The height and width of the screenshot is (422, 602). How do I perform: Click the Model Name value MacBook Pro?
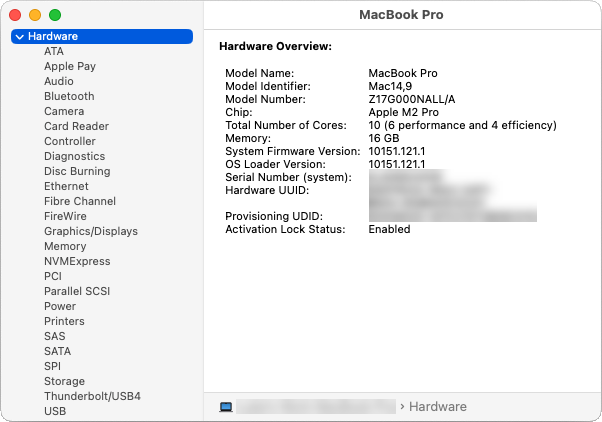(403, 73)
